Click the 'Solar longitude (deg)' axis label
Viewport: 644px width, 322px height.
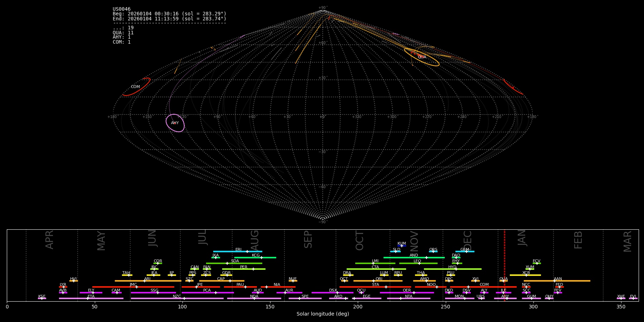322,314
